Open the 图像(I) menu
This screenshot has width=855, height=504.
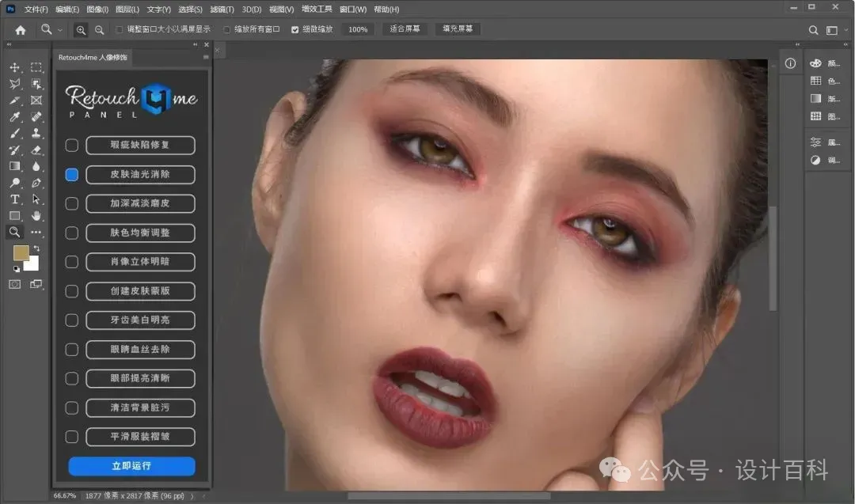[97, 9]
